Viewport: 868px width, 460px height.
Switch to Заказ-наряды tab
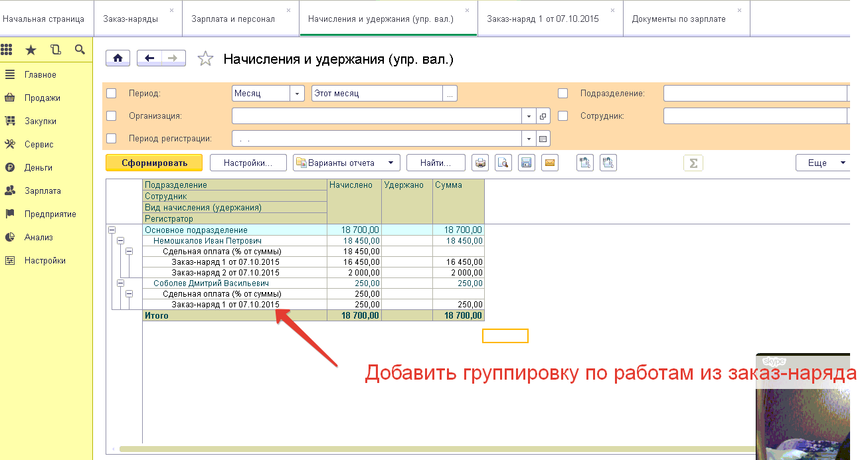point(131,19)
